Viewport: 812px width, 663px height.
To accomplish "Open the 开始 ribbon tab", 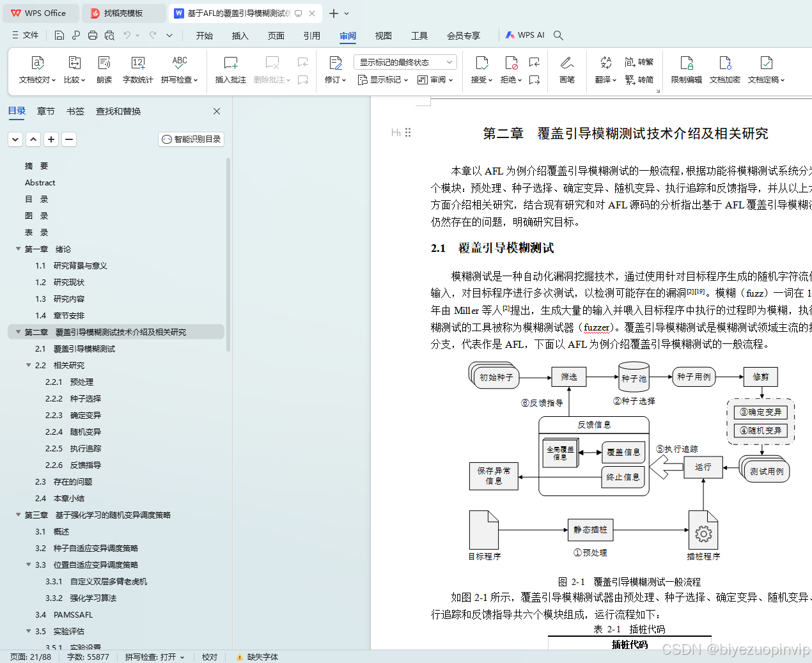I will 205,36.
